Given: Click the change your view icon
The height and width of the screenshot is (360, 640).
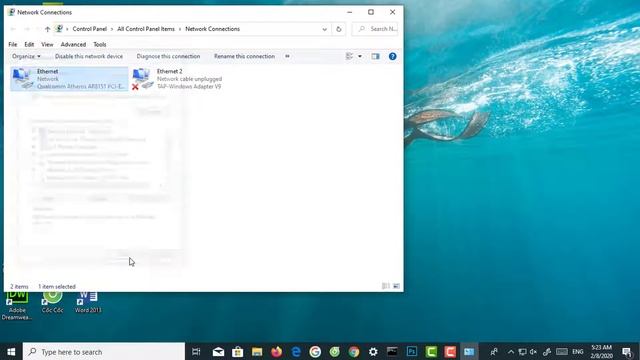Looking at the screenshot, I should tap(349, 56).
